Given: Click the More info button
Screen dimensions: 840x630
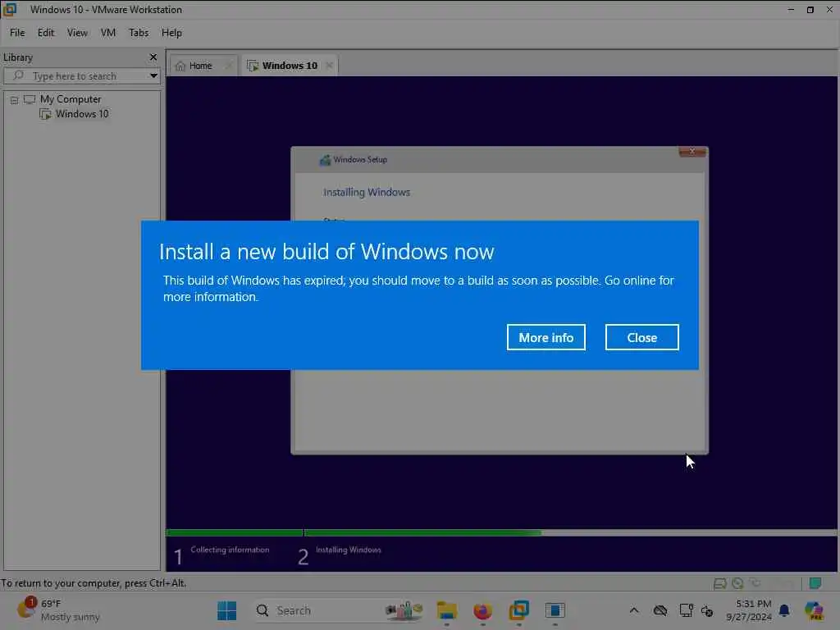Looking at the screenshot, I should tap(546, 337).
